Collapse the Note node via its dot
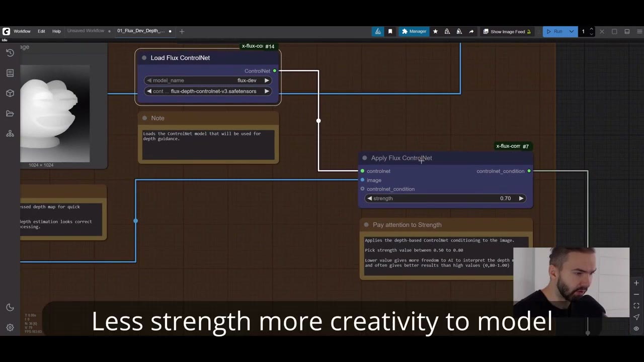Screen dimensions: 644x362 point(144,118)
